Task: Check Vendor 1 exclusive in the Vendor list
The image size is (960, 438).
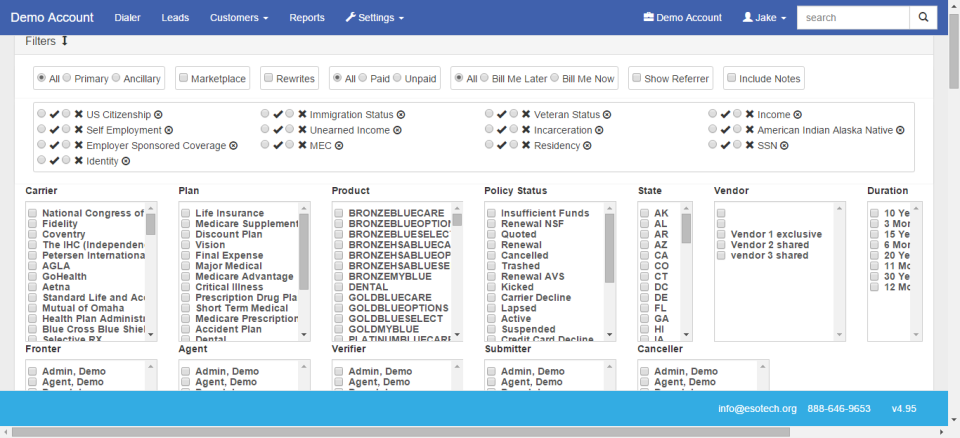Action: click(721, 234)
